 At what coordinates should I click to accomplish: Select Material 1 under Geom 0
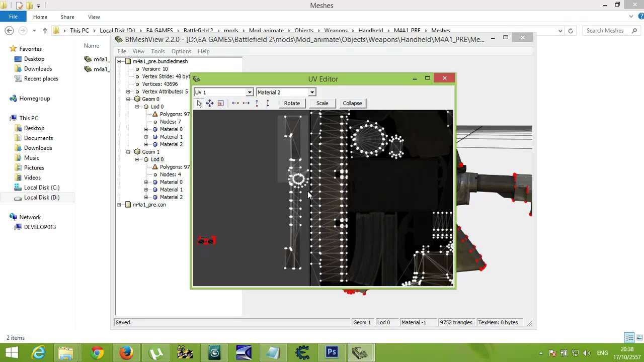pyautogui.click(x=171, y=137)
